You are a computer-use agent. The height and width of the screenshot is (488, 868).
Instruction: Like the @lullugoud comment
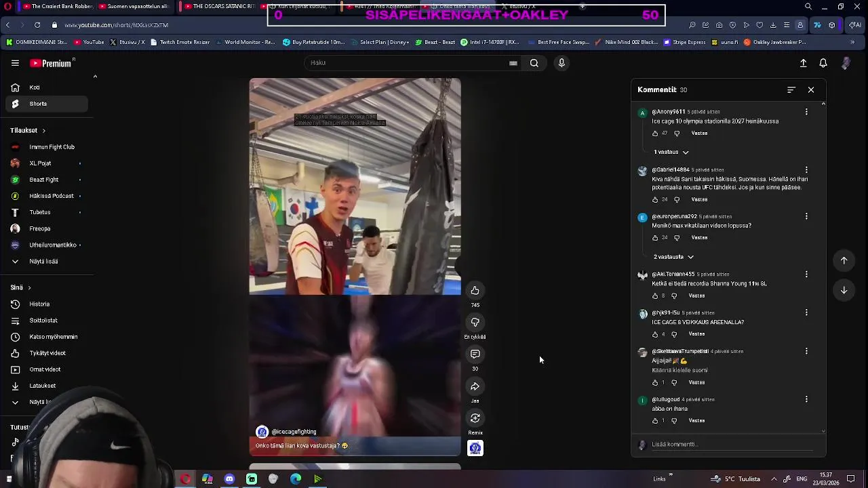[x=655, y=421]
